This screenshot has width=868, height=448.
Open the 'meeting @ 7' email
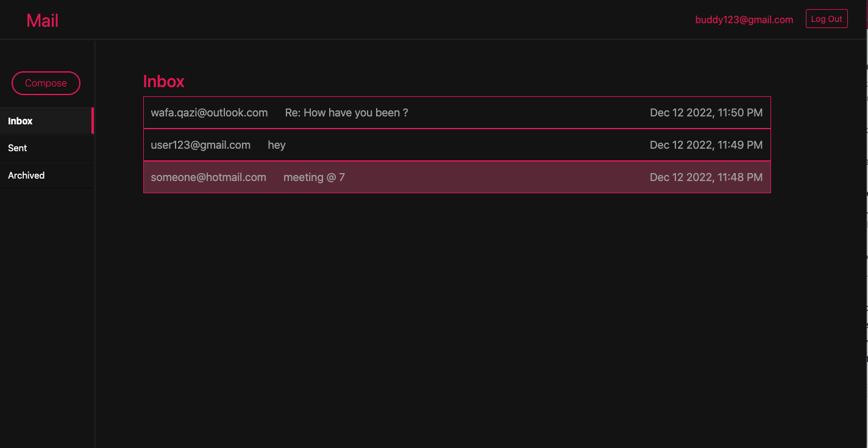(314, 177)
